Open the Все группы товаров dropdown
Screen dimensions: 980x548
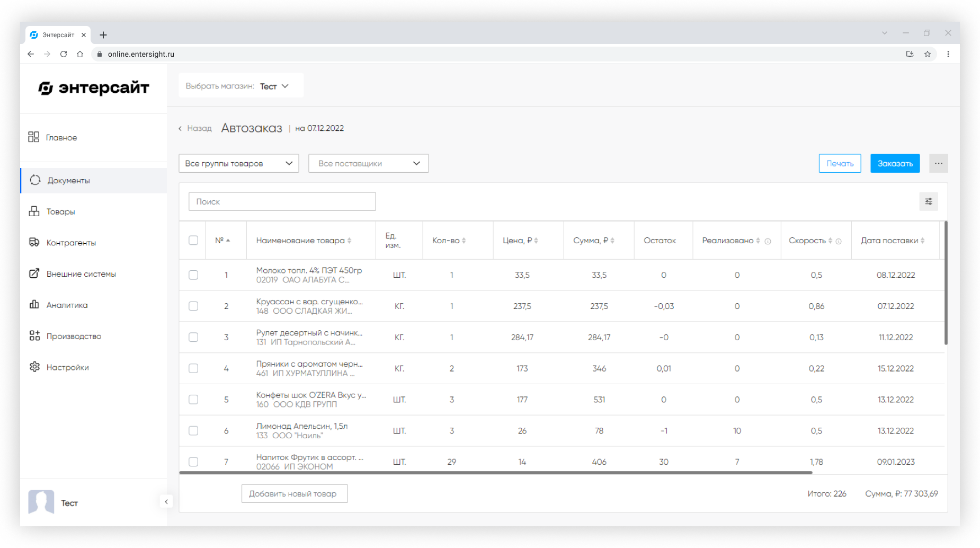(x=239, y=163)
